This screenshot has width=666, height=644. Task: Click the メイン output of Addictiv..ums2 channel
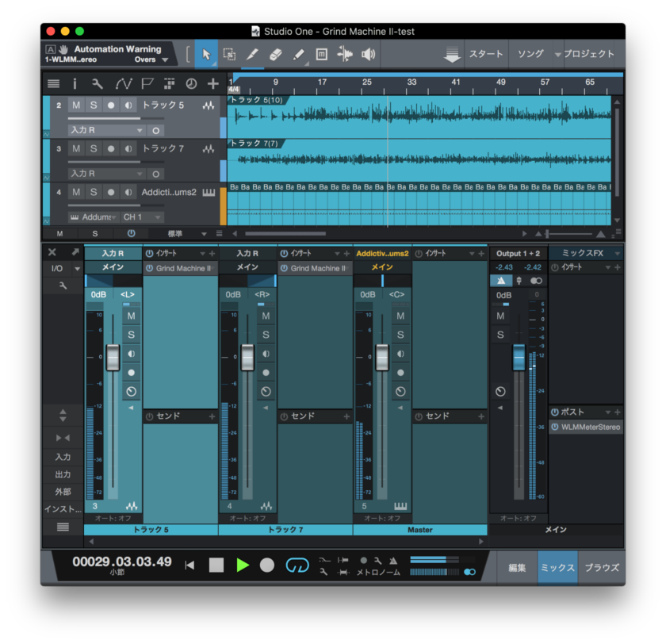tap(382, 266)
